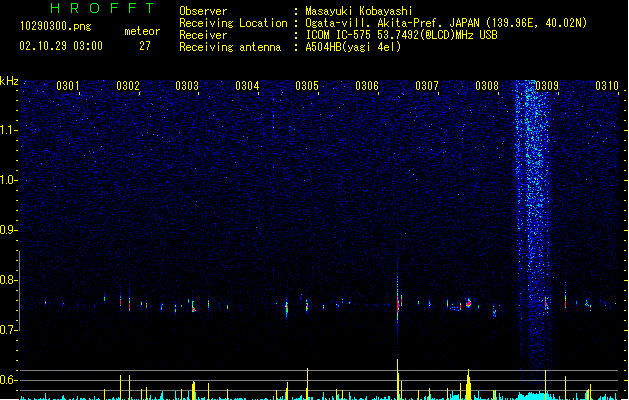Click the 'meteor' label
The image size is (629, 400).
click(x=142, y=31)
